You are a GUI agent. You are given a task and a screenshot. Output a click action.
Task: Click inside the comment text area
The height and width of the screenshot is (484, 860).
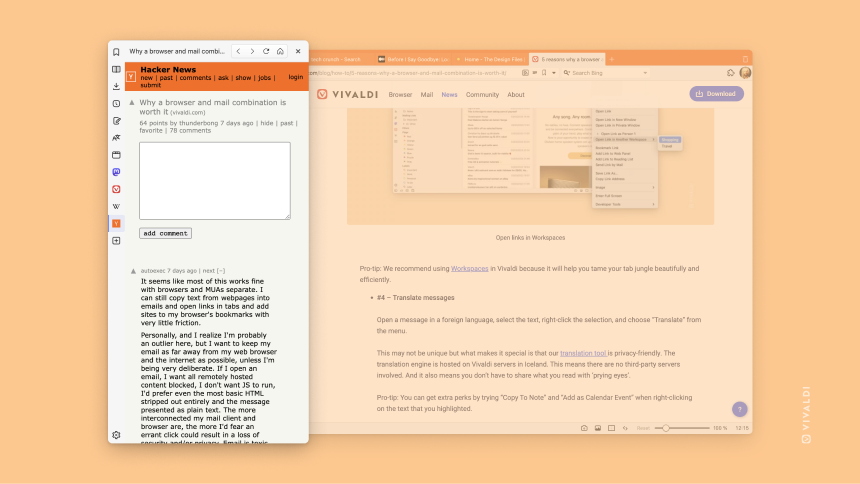(x=215, y=181)
